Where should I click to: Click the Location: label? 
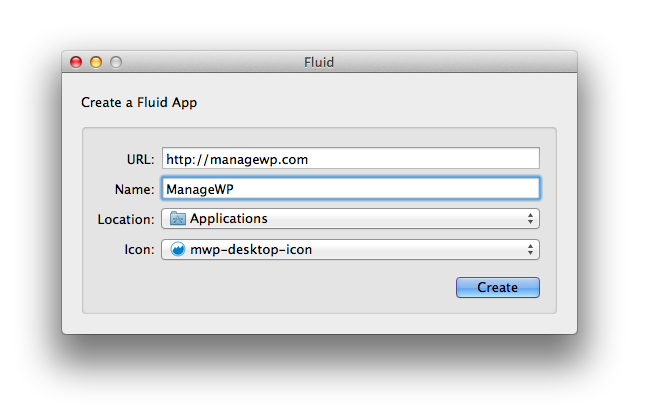[x=126, y=219]
